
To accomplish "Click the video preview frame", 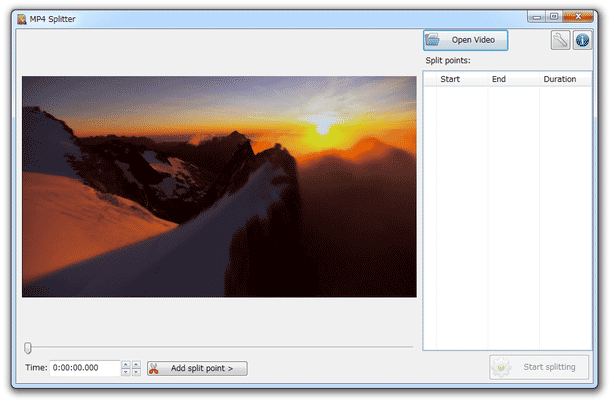I will [219, 187].
